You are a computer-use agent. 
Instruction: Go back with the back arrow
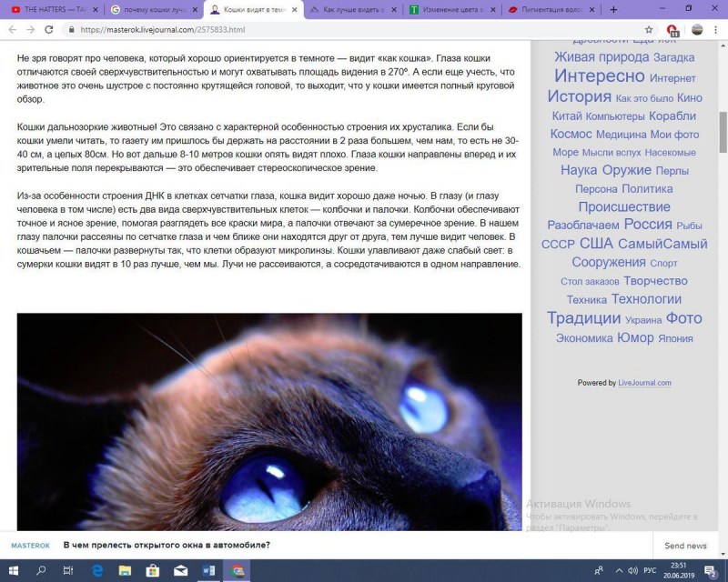pyautogui.click(x=13, y=30)
